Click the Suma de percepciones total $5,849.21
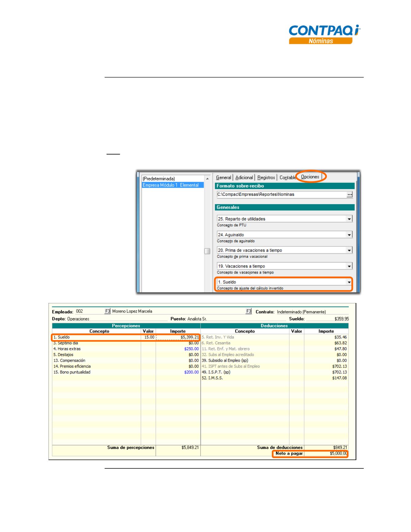This screenshot has height=532, width=411. (190, 447)
